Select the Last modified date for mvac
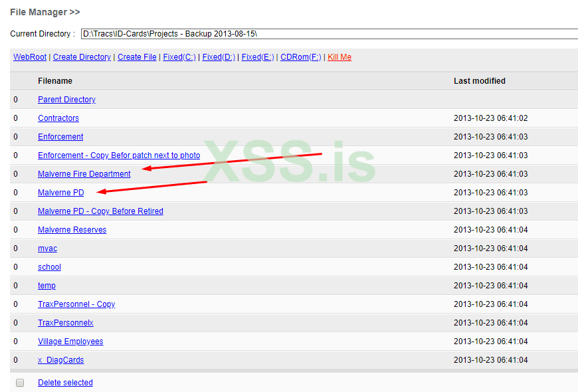 pyautogui.click(x=491, y=248)
